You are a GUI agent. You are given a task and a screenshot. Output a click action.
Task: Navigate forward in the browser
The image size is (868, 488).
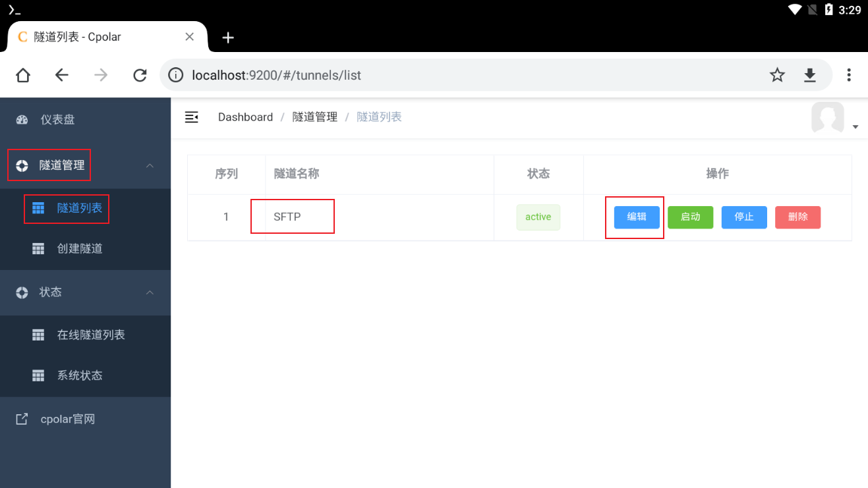coord(101,75)
